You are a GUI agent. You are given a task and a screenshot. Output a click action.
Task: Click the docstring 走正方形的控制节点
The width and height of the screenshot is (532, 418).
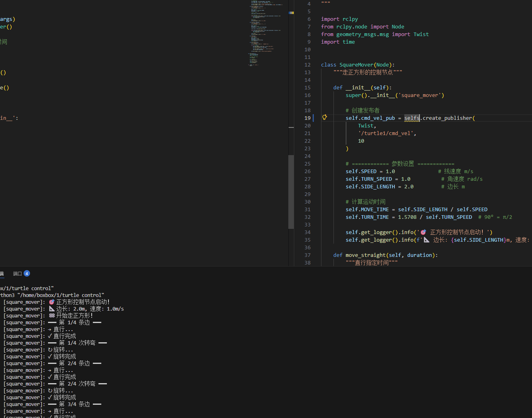pos(368,73)
